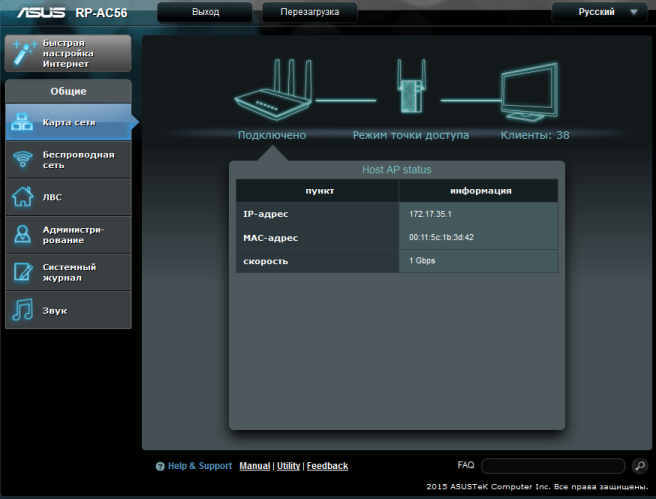The image size is (656, 499).
Task: Open the Русский language dropdown
Action: pos(602,12)
